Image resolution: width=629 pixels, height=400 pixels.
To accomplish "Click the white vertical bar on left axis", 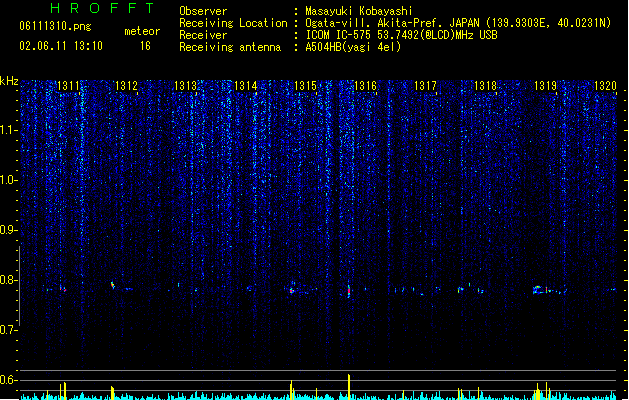I will pyautogui.click(x=19, y=285).
